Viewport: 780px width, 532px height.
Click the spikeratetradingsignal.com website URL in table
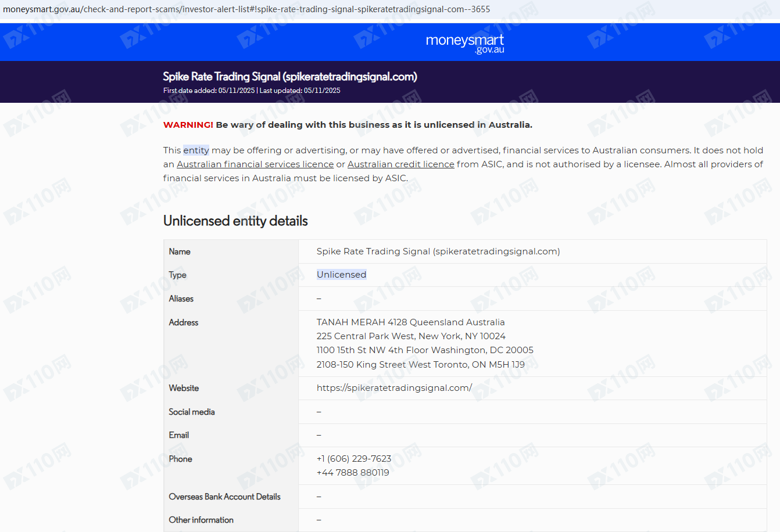point(394,388)
